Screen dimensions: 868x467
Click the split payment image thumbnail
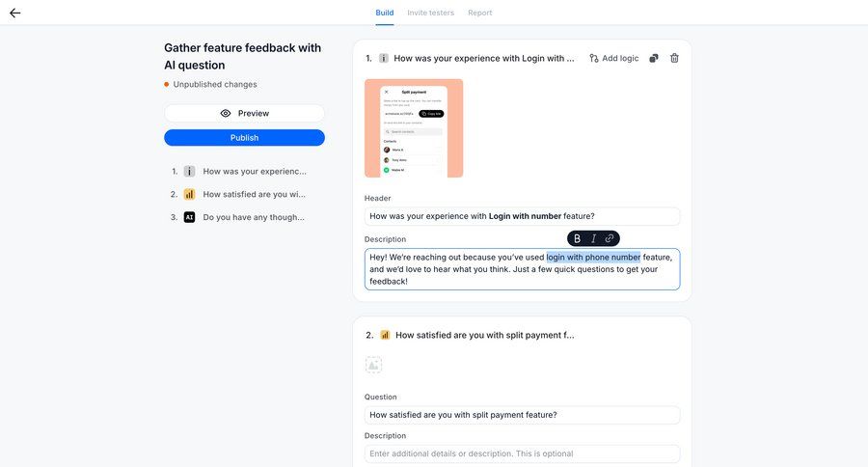coord(414,128)
